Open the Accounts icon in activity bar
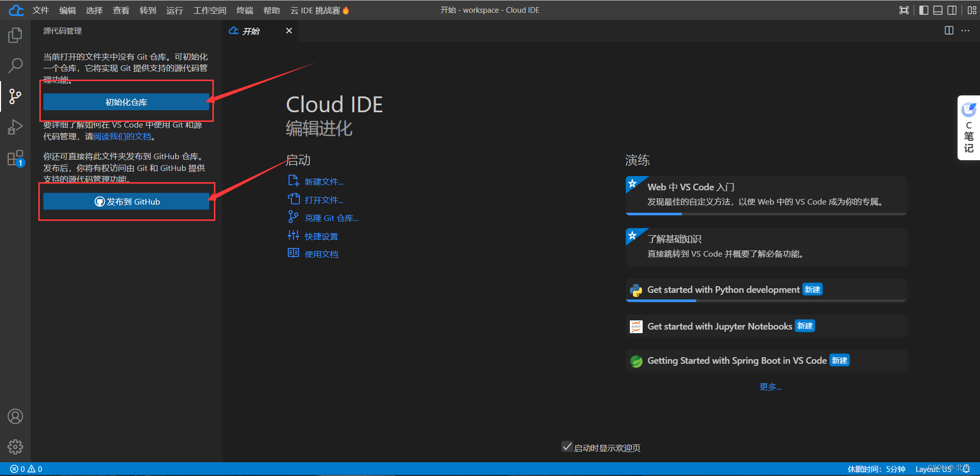The width and height of the screenshot is (980, 476). pyautogui.click(x=15, y=416)
